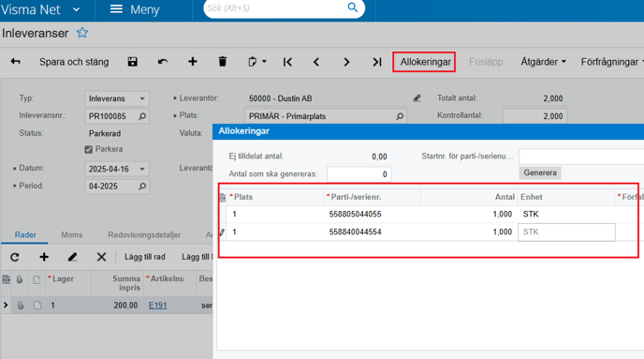The height and width of the screenshot is (359, 644).
Task: Click the Antal som ska genereras field
Action: click(x=359, y=174)
